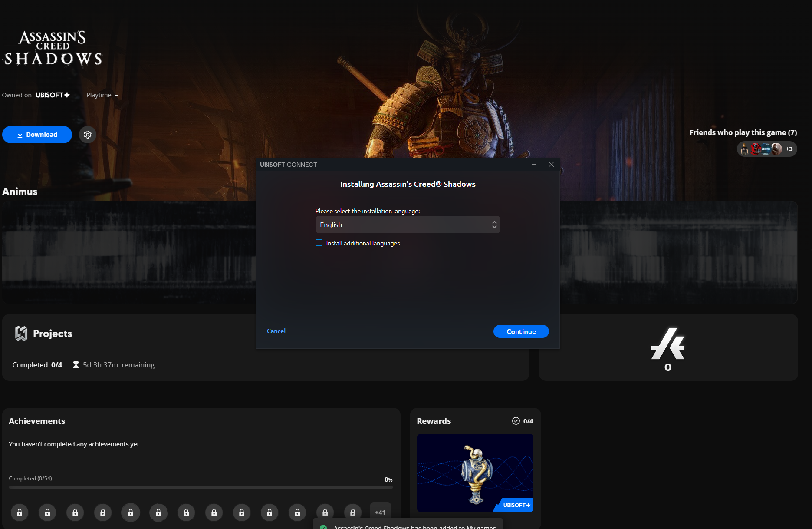
Task: Click the hourglass time remaining icon
Action: click(x=76, y=365)
